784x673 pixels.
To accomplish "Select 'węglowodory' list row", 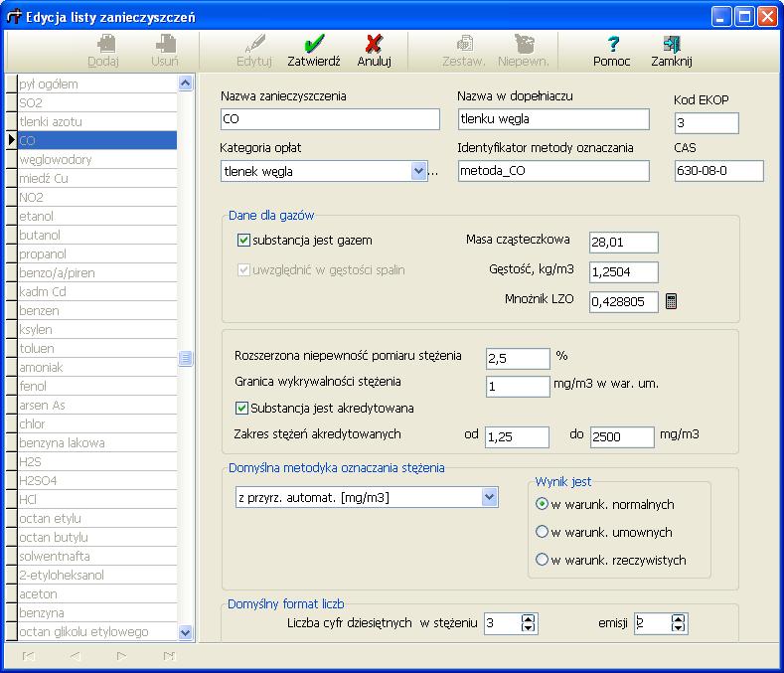I will [97, 159].
